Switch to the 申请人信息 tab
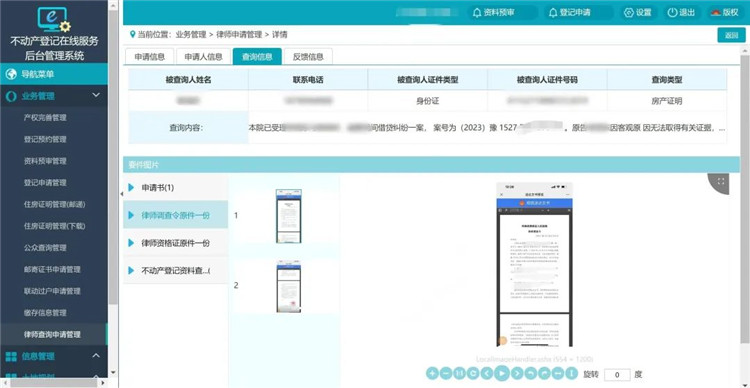The width and height of the screenshot is (750, 388). click(204, 56)
